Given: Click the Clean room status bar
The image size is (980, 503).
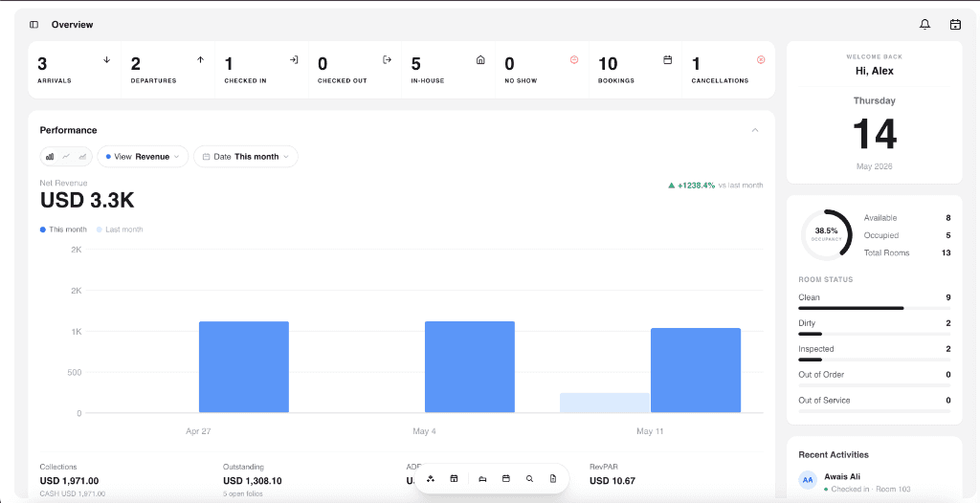Looking at the screenshot, I should pyautogui.click(x=875, y=308).
